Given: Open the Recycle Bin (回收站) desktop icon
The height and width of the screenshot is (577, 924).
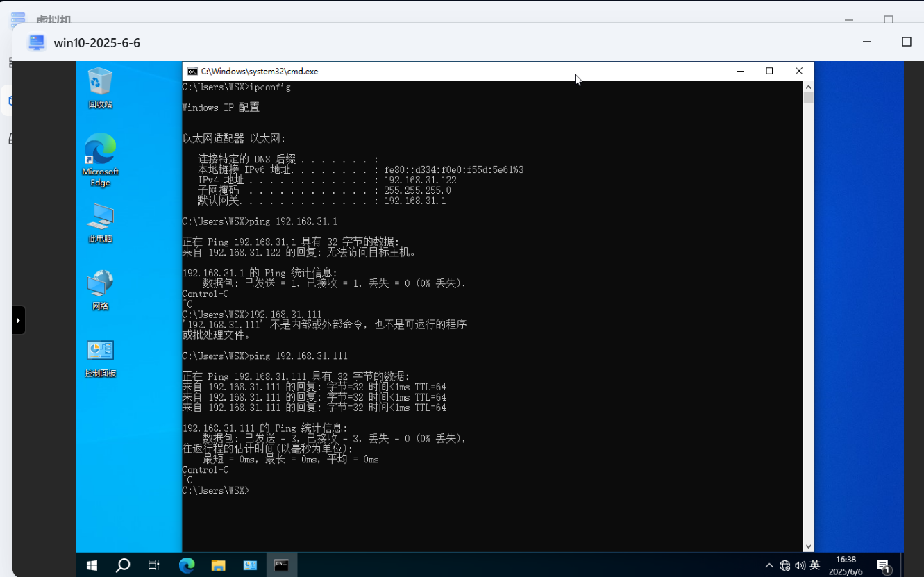Looking at the screenshot, I should pos(100,87).
